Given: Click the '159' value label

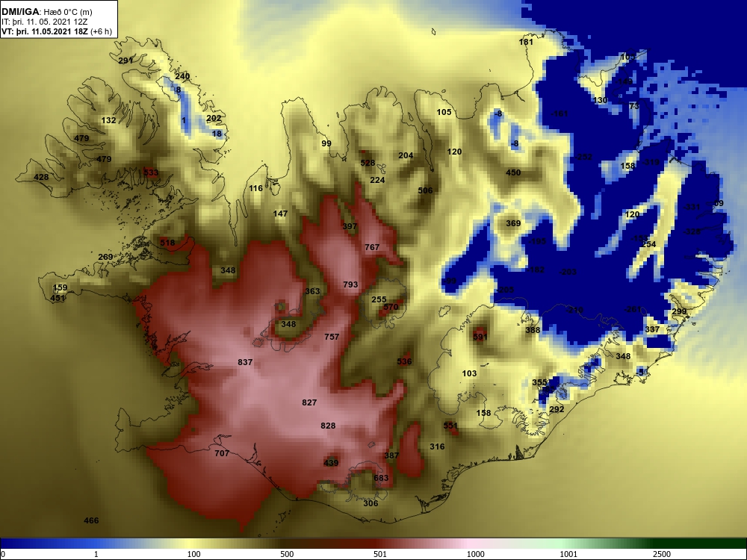Looking at the screenshot, I should click(x=60, y=287).
